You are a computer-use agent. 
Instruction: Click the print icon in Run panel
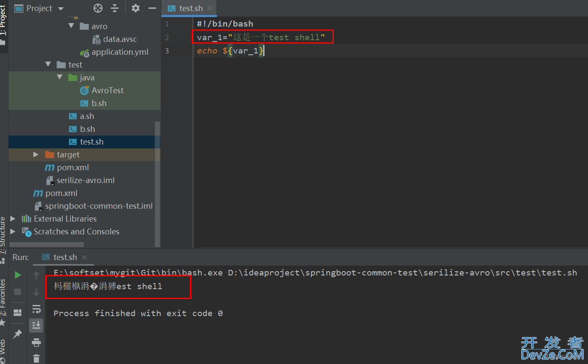[36, 342]
